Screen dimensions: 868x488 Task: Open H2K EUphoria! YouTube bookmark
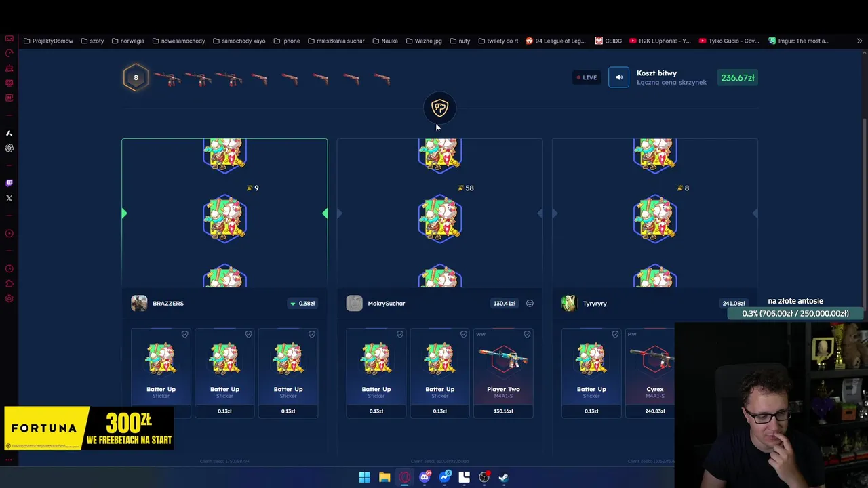[x=660, y=41]
